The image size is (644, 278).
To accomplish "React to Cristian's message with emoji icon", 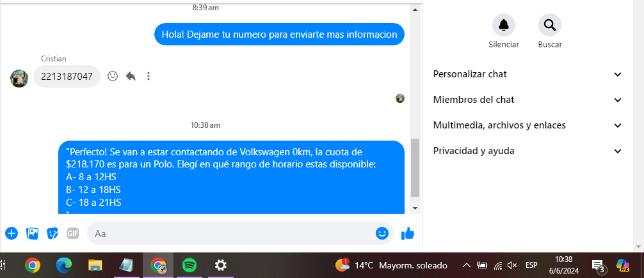I will [113, 76].
